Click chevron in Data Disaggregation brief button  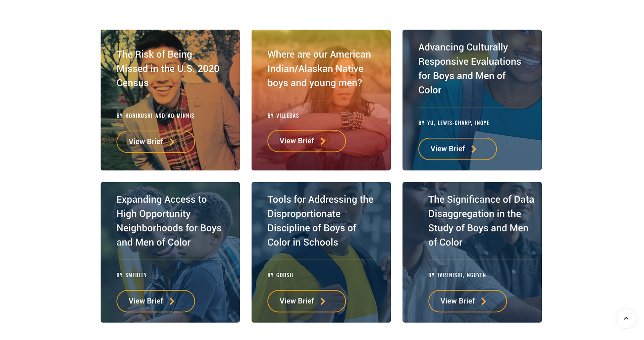484,301
